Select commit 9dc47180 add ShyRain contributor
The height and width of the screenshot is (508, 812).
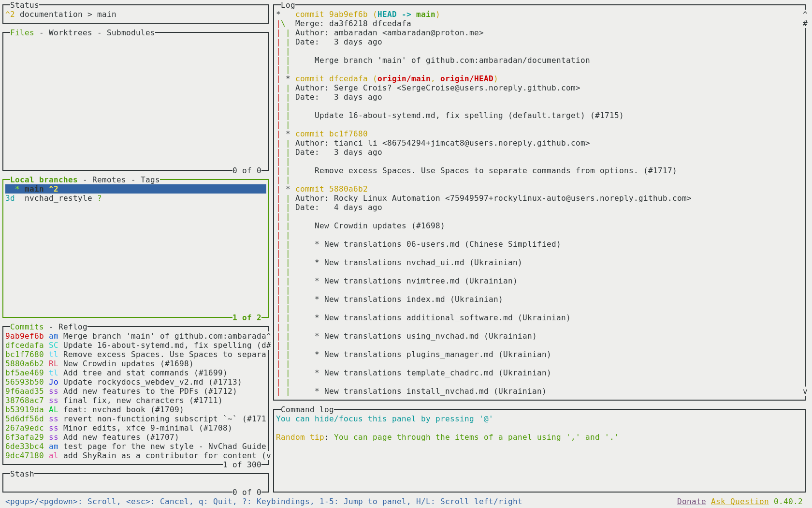click(x=135, y=456)
